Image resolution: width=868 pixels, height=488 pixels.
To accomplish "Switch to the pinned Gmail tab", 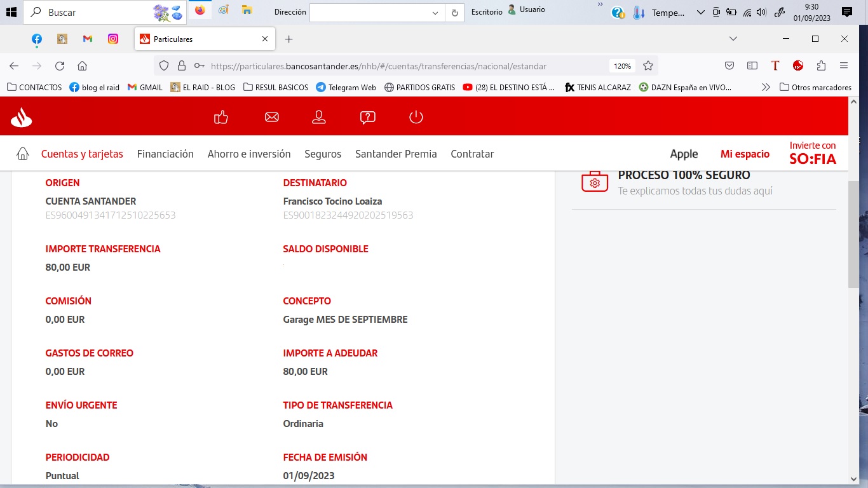I will click(88, 39).
